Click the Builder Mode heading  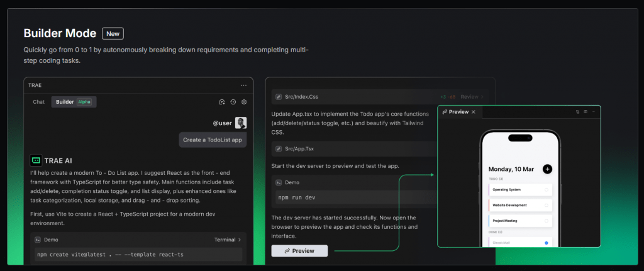click(x=60, y=33)
